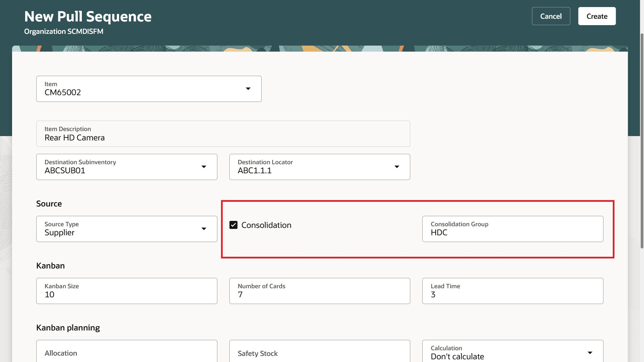Screen dimensions: 644x362
Task: Cancel the new pull sequence
Action: 551,16
